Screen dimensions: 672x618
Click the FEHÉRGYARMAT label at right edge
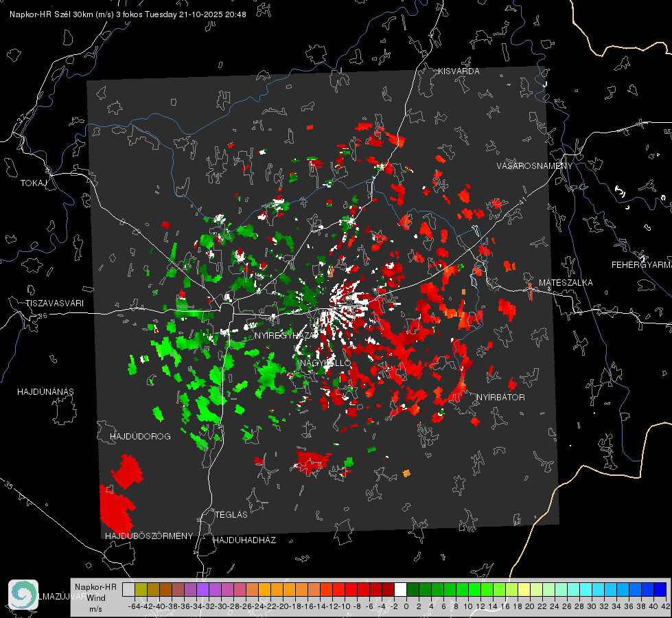[x=641, y=265]
